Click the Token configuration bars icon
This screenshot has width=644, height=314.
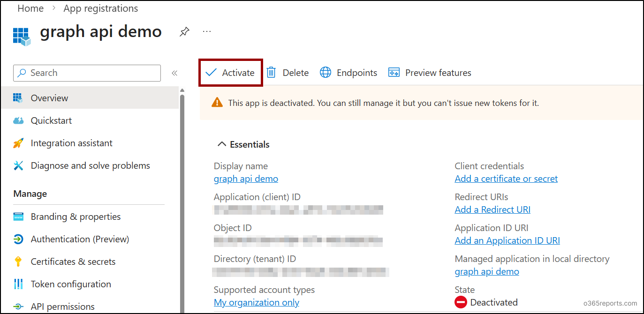click(x=18, y=284)
